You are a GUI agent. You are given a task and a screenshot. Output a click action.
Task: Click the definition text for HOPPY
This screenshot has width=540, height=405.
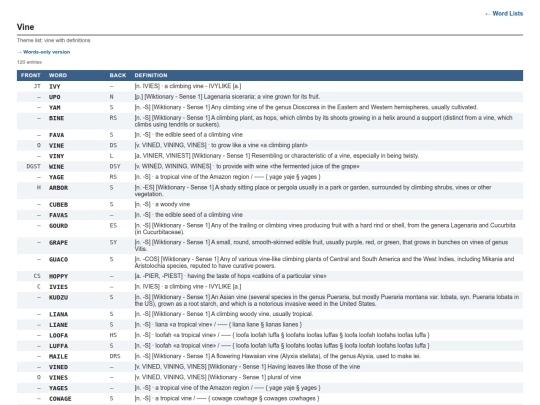pyautogui.click(x=230, y=276)
